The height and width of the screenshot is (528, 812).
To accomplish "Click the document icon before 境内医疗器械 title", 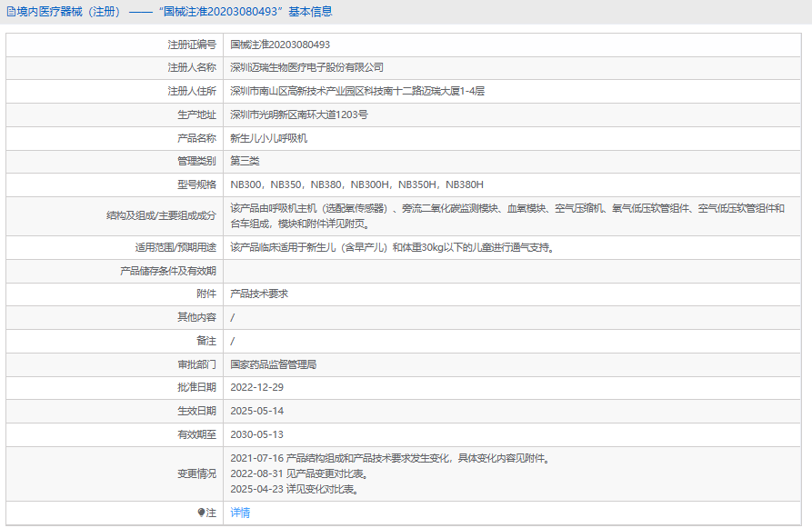I will pos(11,12).
